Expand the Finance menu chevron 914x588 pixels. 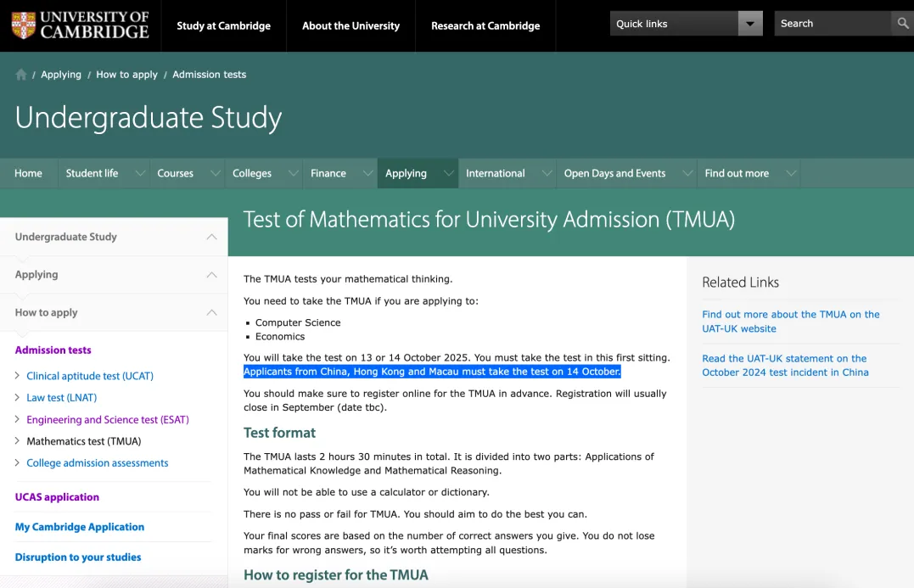coord(367,173)
